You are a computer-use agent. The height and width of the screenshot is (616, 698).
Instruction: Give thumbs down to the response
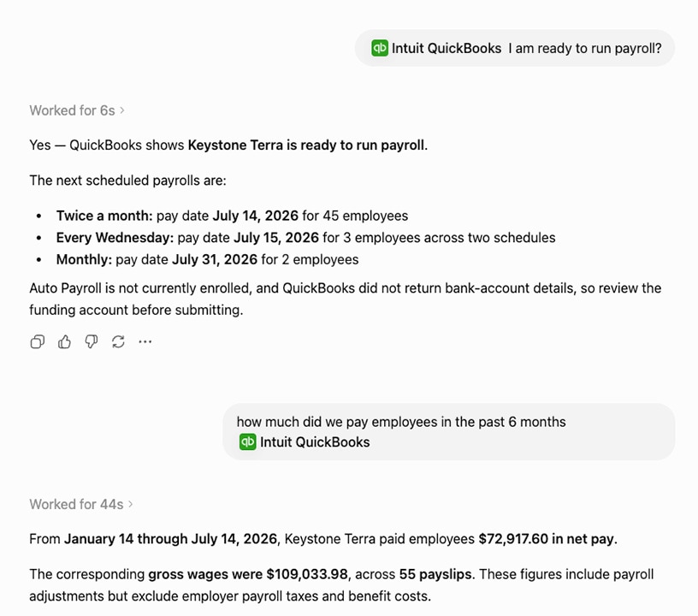(92, 342)
